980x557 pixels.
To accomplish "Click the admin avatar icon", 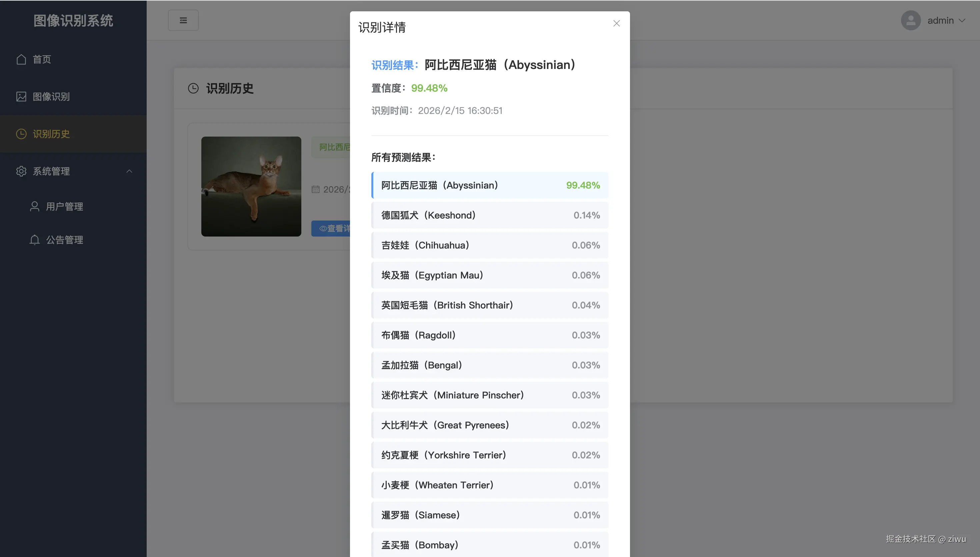I will click(911, 20).
